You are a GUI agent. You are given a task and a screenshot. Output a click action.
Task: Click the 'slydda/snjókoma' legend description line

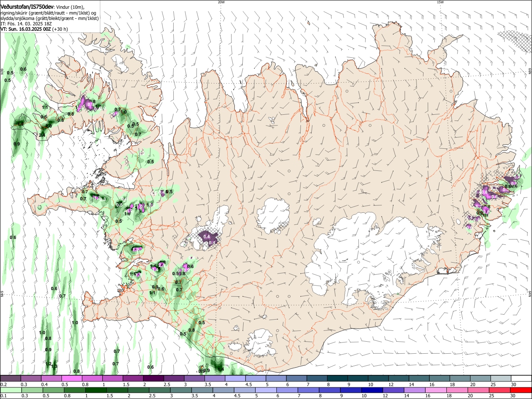point(49,18)
